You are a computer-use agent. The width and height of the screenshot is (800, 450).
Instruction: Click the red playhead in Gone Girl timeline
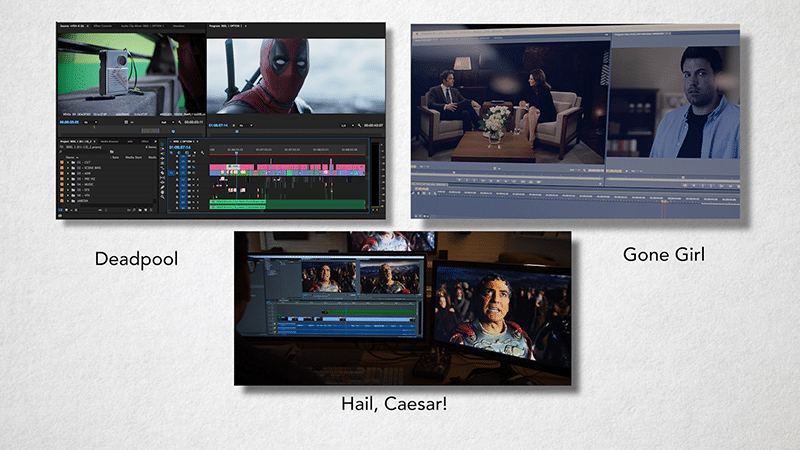point(664,208)
